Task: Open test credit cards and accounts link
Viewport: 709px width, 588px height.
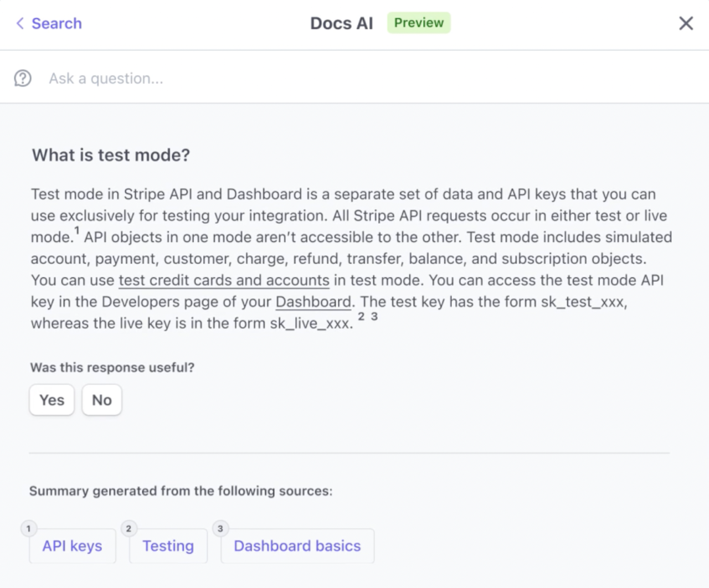Action: click(x=224, y=280)
